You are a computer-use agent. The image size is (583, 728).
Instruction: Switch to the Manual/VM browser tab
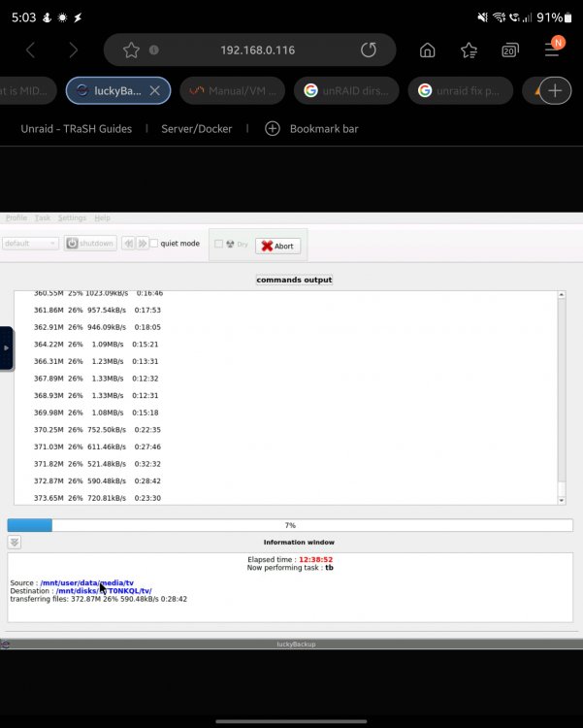(x=233, y=90)
